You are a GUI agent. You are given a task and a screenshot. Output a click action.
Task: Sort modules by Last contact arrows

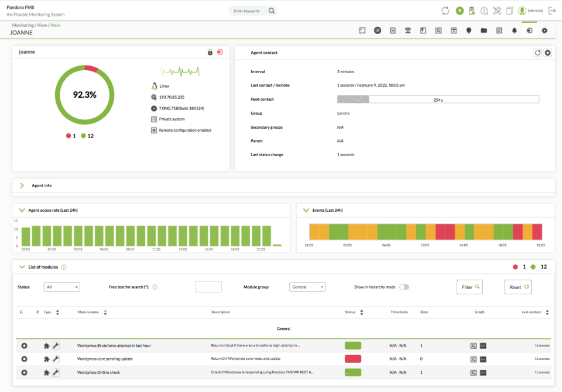[x=547, y=312]
